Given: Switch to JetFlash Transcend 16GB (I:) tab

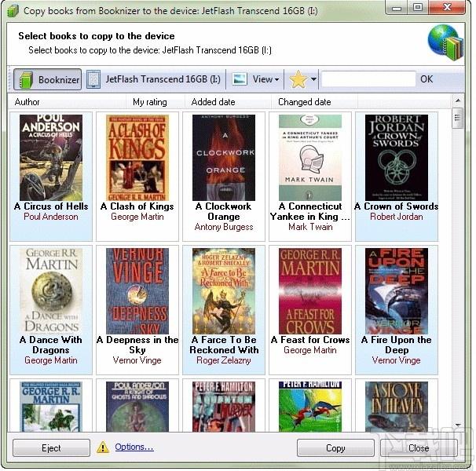Looking at the screenshot, I should click(154, 79).
